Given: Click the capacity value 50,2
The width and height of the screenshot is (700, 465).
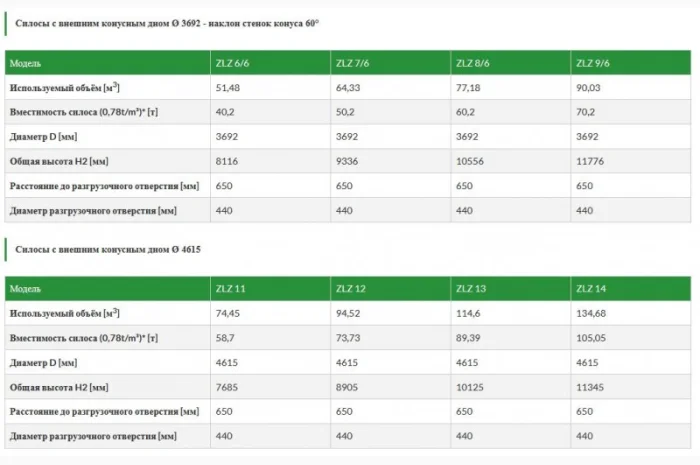Looking at the screenshot, I should pos(346,112).
